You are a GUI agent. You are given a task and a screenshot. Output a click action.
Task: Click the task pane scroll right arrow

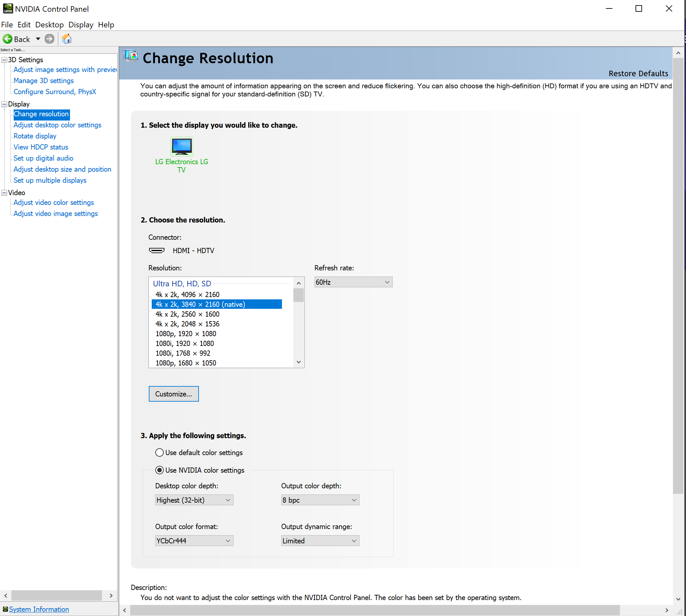pyautogui.click(x=111, y=595)
